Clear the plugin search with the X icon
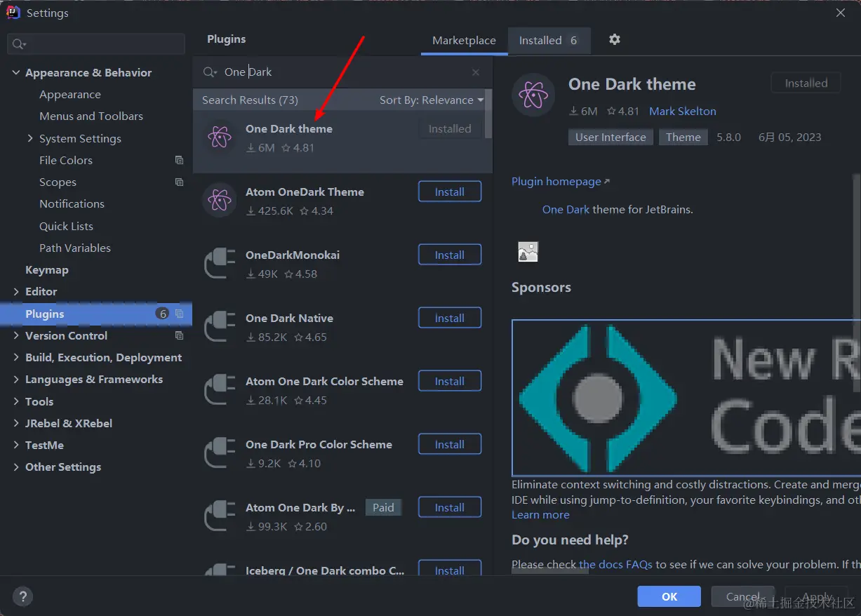 (476, 72)
